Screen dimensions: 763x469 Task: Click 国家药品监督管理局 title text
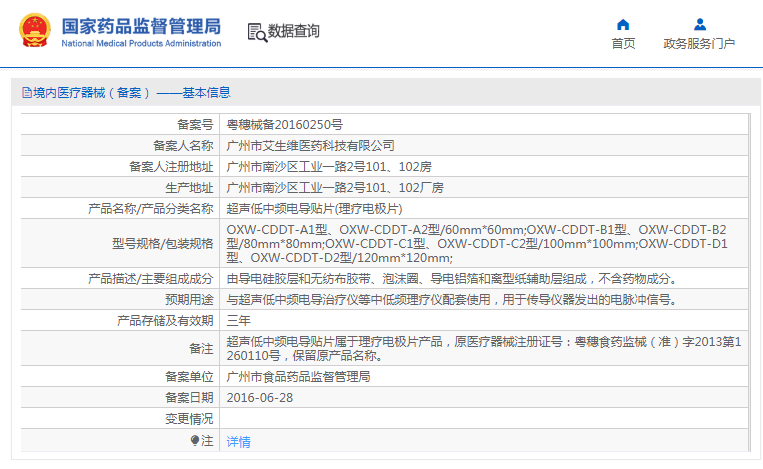[141, 26]
